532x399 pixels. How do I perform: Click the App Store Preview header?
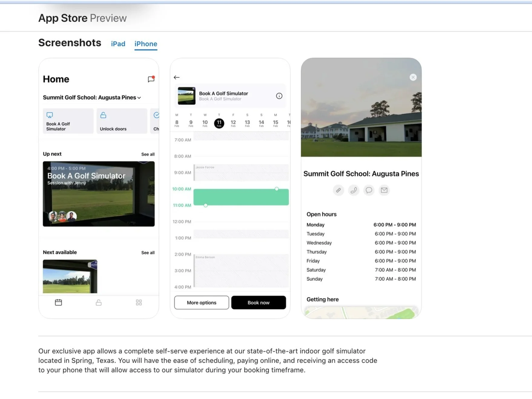click(82, 18)
